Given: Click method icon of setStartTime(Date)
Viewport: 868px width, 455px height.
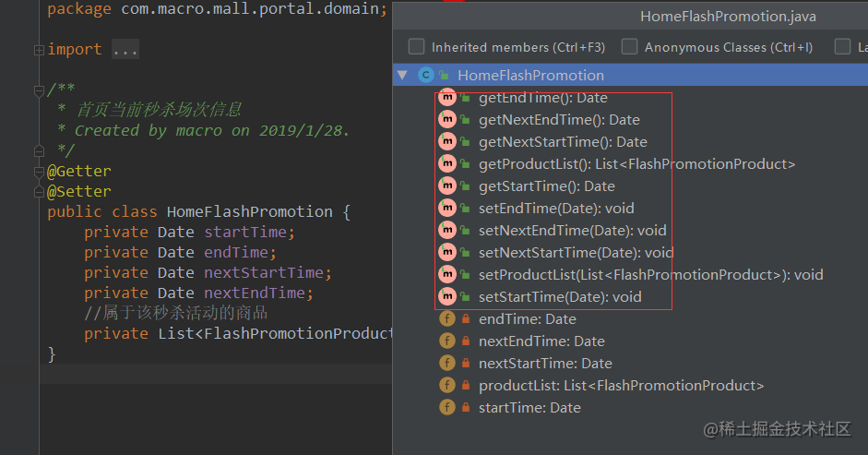Looking at the screenshot, I should [x=446, y=296].
